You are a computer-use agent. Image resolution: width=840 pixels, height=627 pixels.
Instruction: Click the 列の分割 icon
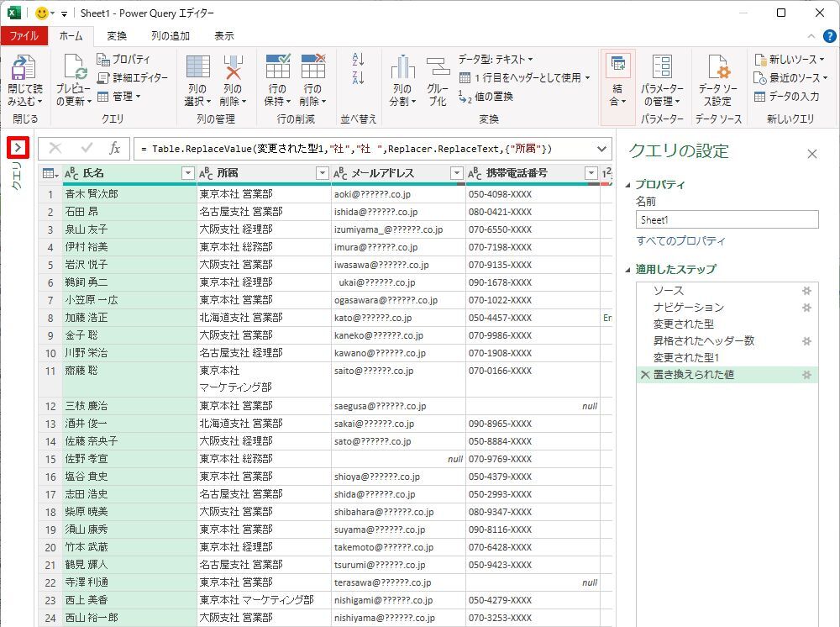point(402,67)
